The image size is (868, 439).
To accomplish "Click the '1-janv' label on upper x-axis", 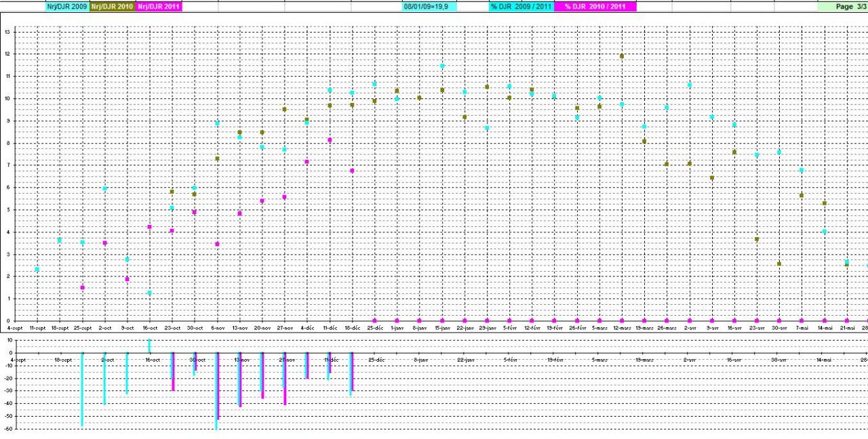I will coord(397,327).
